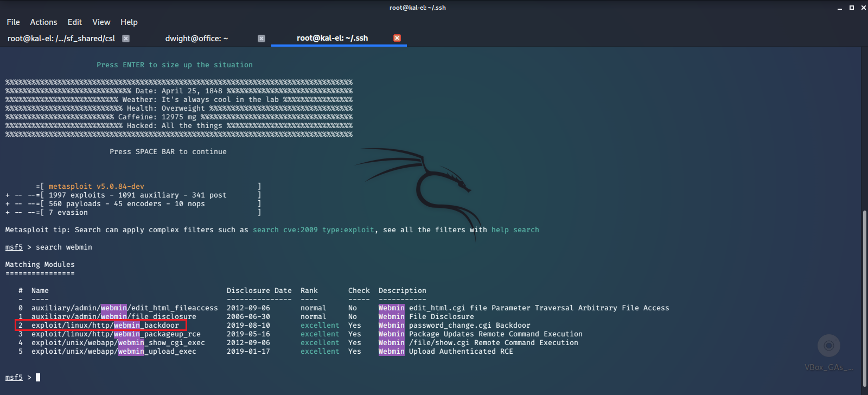The width and height of the screenshot is (868, 395).
Task: Click date '2019-01-17'
Action: coord(248,351)
